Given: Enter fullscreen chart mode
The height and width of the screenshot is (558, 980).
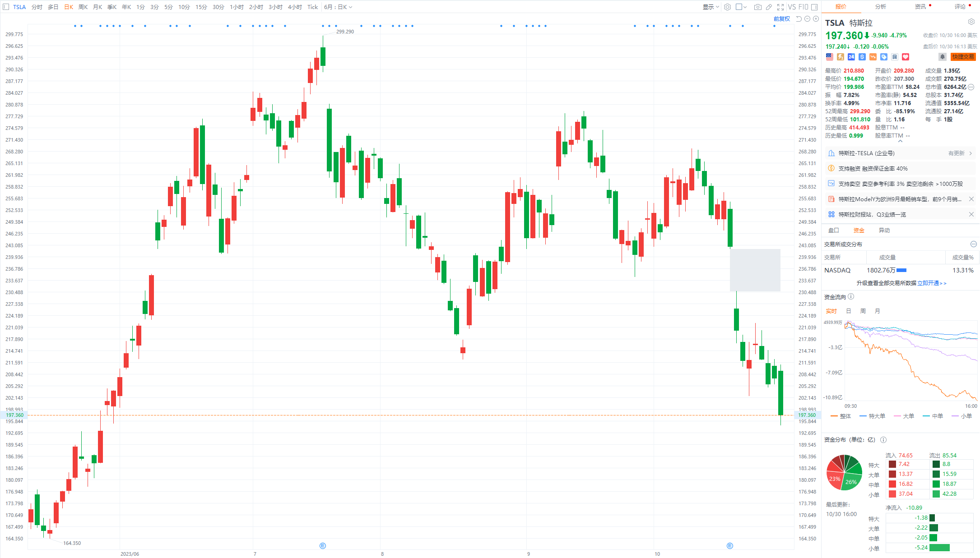Looking at the screenshot, I should click(x=780, y=7).
